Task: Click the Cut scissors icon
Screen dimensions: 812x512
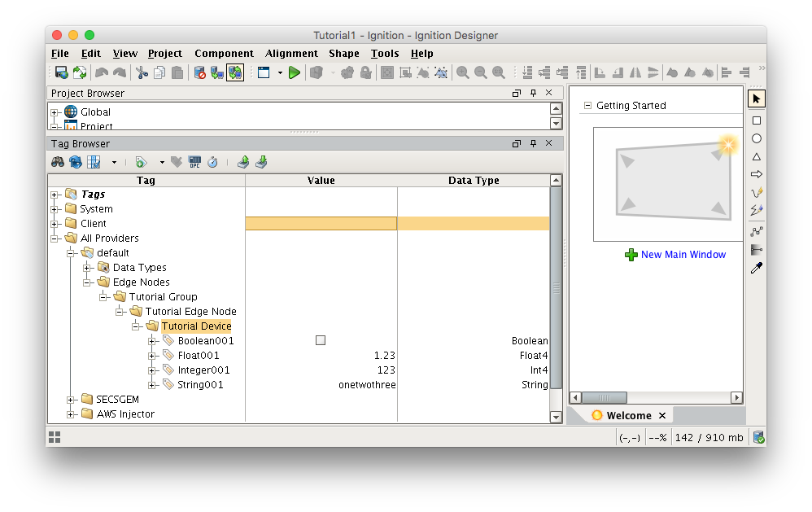Action: 142,72
